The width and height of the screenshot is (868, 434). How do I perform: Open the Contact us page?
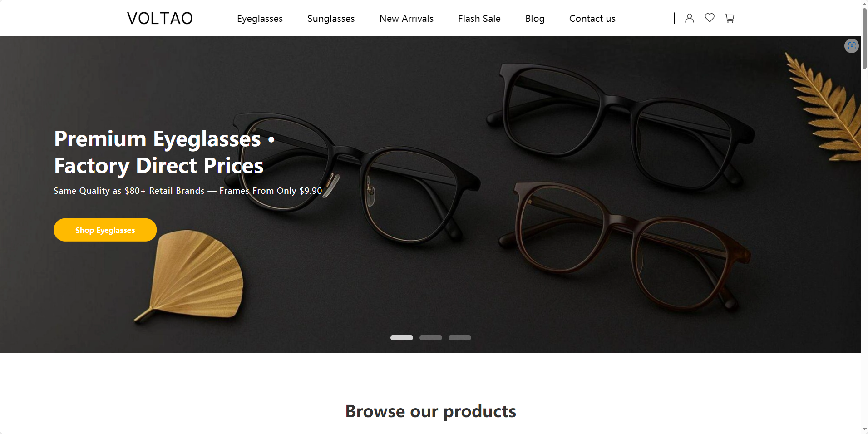click(x=592, y=19)
